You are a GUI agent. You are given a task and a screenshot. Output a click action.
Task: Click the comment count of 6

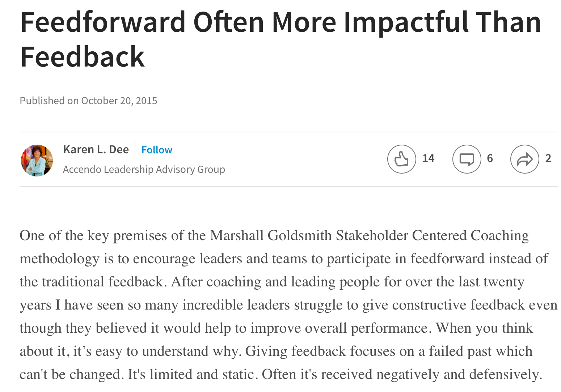tap(490, 158)
